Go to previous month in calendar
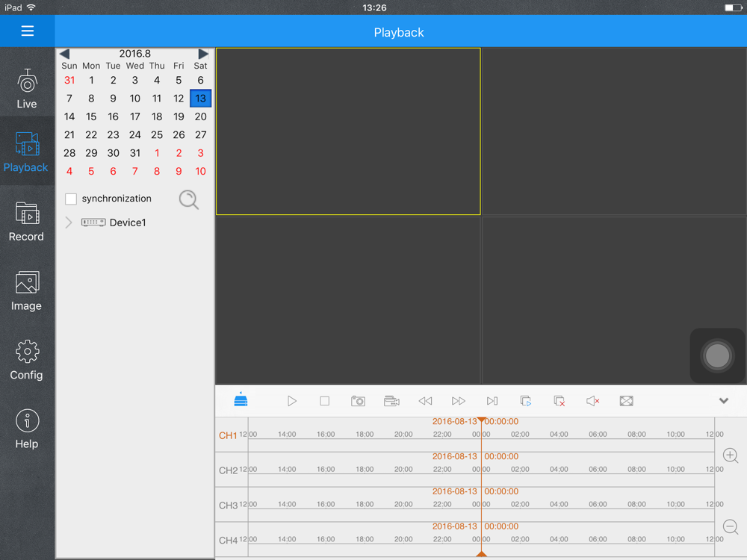The height and width of the screenshot is (560, 747). 65,54
